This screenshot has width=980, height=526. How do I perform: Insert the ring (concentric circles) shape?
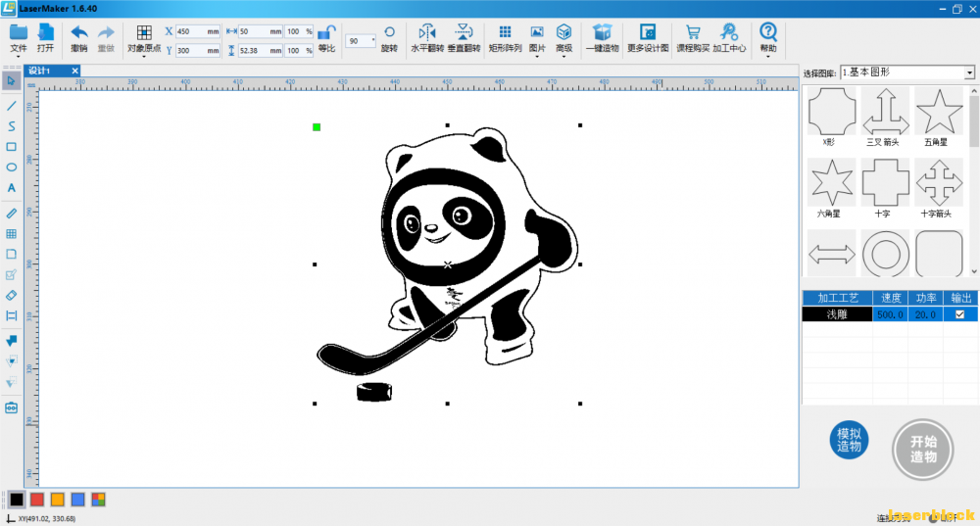885,254
